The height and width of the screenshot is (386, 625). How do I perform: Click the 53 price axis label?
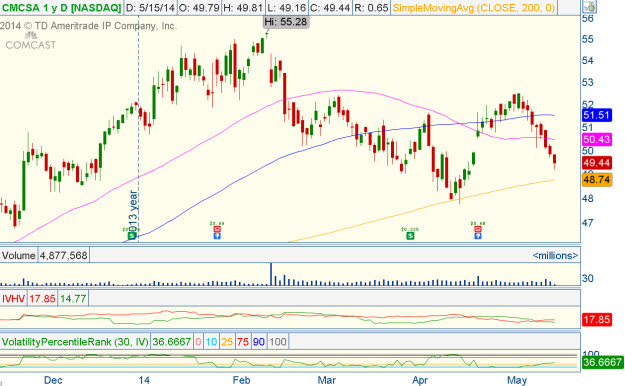pyautogui.click(x=588, y=83)
